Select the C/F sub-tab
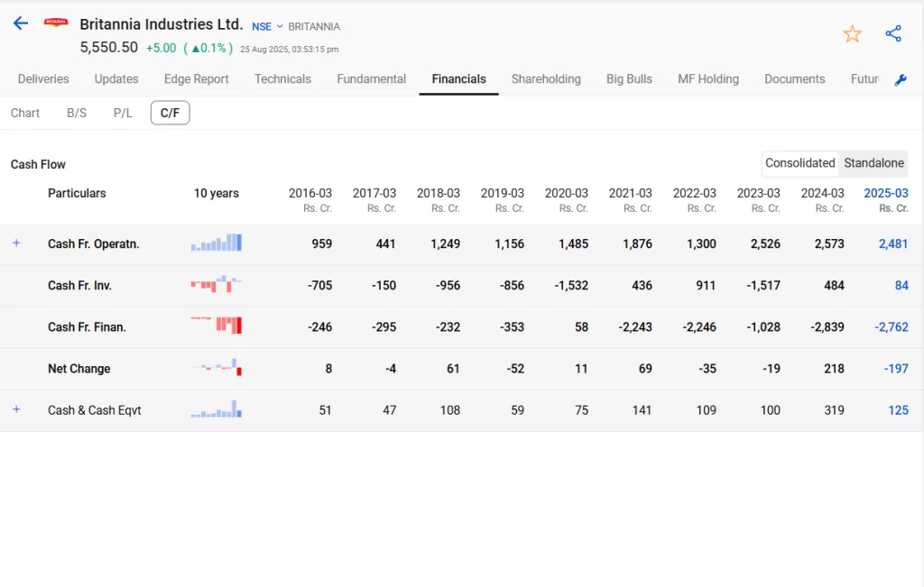Screen dimensions: 924x587 pyautogui.click(x=170, y=113)
